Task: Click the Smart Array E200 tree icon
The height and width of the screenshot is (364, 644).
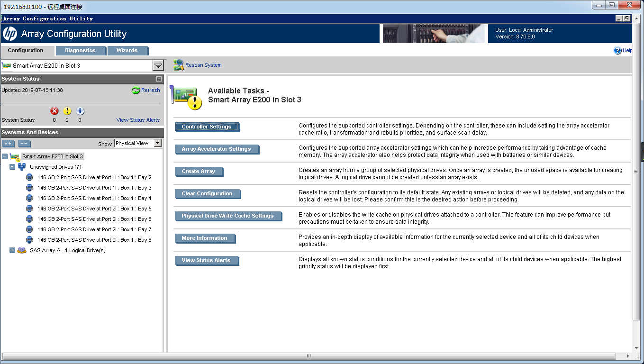Action: point(15,156)
